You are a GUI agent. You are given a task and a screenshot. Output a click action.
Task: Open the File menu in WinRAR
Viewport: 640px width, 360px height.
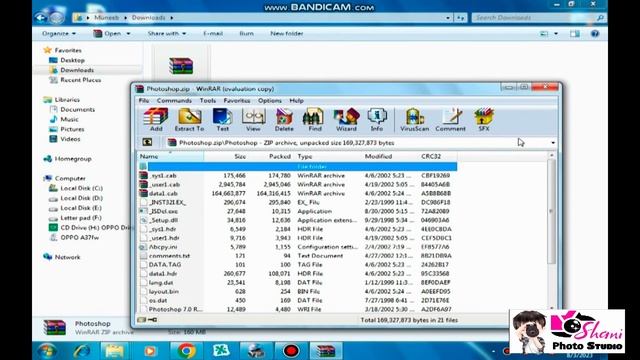pos(144,100)
